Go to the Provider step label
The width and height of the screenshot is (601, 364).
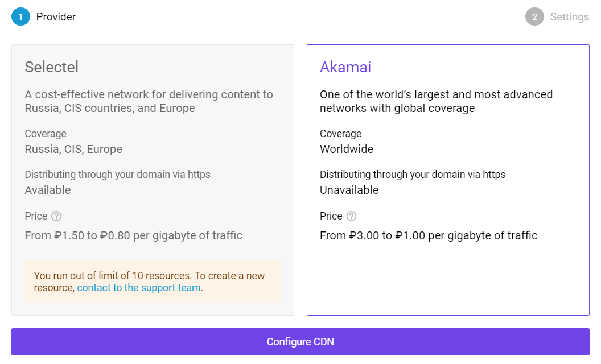tap(56, 17)
